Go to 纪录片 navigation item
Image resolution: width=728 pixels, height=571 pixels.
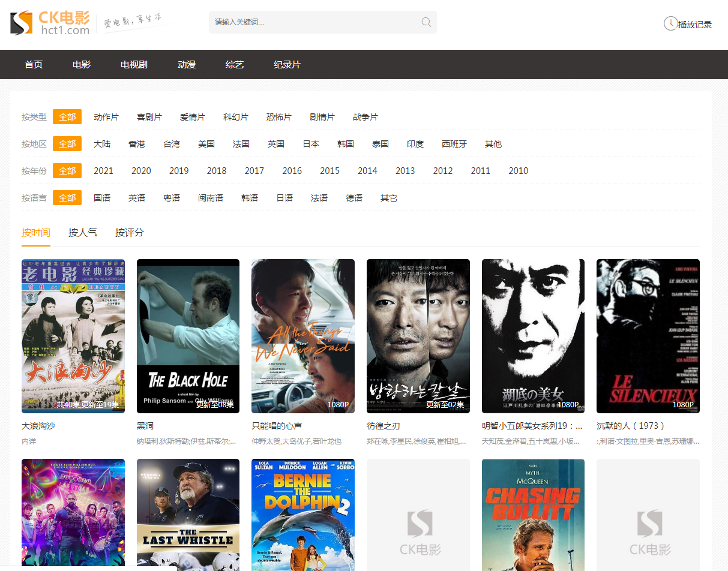287,65
